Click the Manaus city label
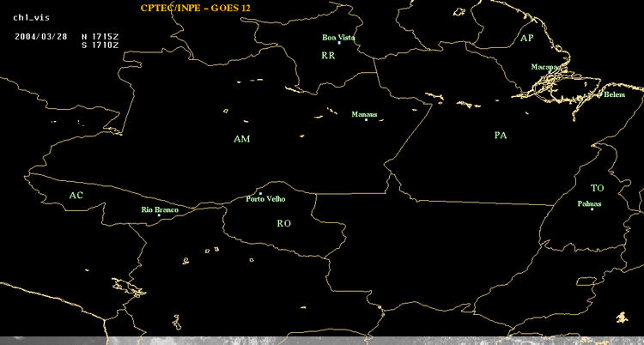The image size is (644, 345). 364,115
